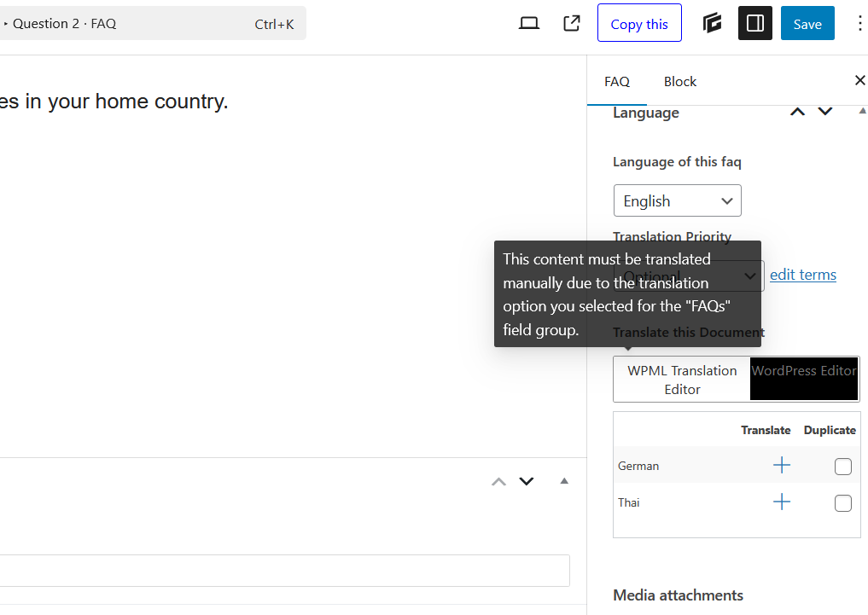
Task: Move Language panel down with arrow
Action: (825, 112)
